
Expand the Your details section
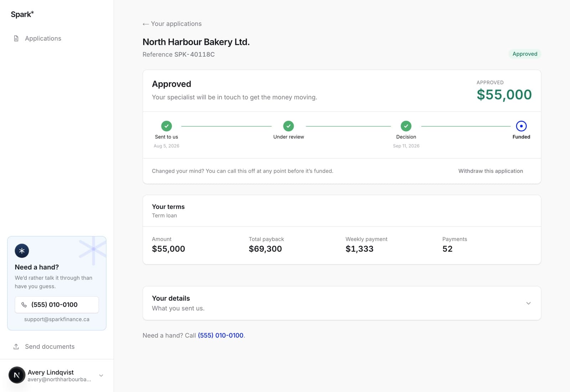pyautogui.click(x=342, y=303)
